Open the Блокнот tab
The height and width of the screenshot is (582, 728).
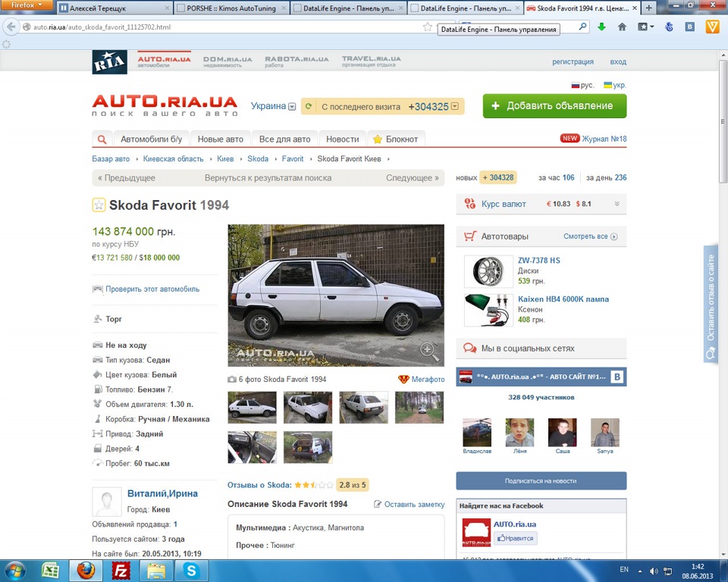coord(396,139)
